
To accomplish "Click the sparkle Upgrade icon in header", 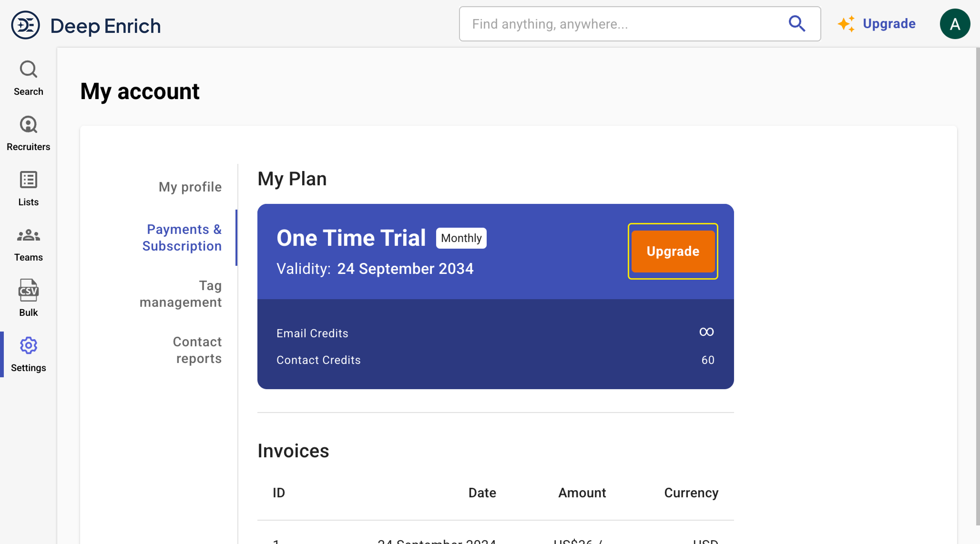I will click(846, 24).
